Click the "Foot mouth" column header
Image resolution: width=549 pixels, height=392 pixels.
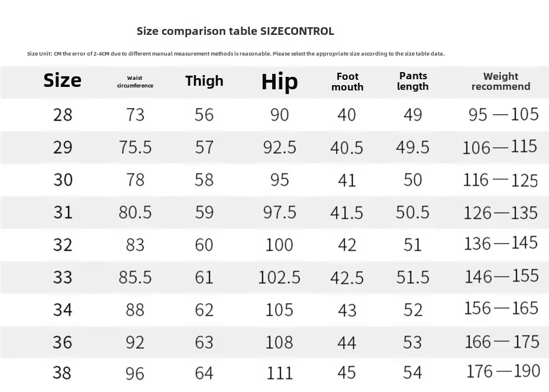(x=347, y=82)
